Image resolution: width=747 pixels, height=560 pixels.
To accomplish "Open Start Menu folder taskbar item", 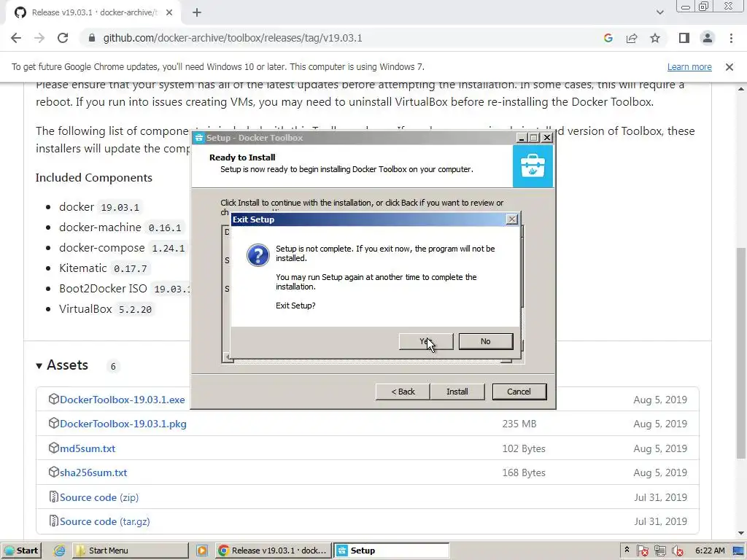I will pos(130,551).
